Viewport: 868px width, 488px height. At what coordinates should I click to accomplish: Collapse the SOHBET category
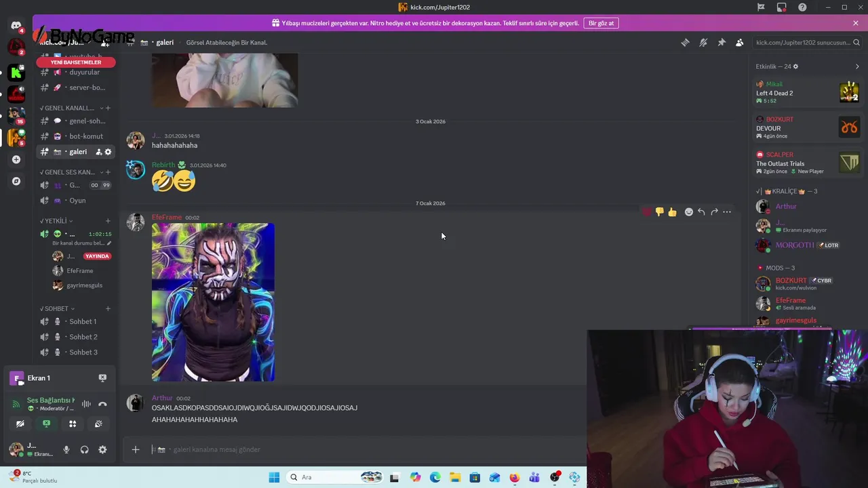coord(58,308)
